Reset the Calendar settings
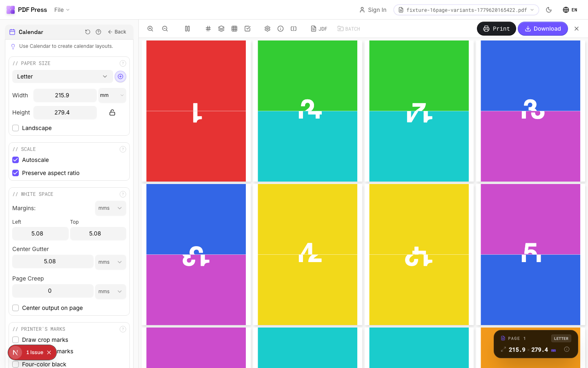The image size is (588, 368). point(88,32)
